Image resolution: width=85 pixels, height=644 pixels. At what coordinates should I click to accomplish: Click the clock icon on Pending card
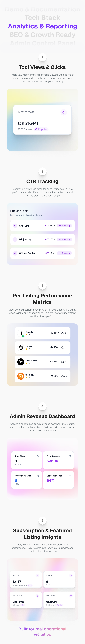coord(71,576)
